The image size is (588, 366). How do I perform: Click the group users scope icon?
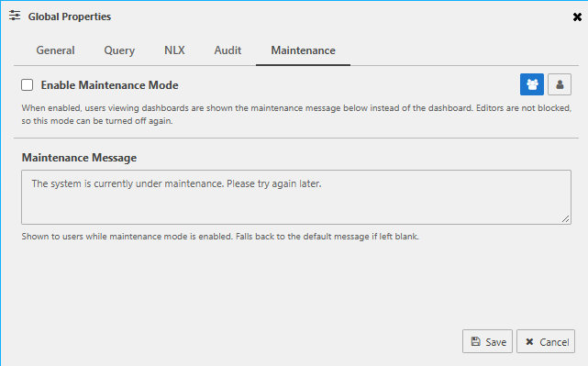[x=532, y=84]
